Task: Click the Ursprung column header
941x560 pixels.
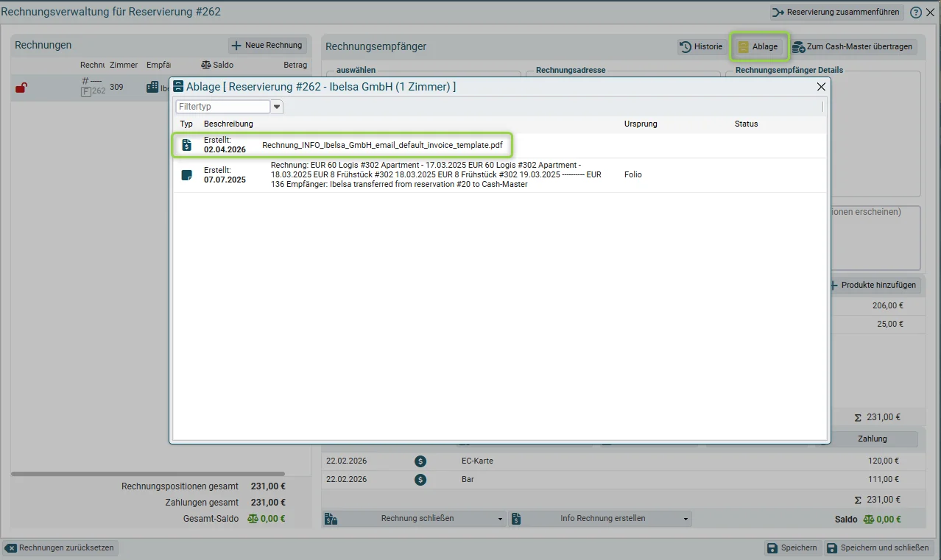Action: [641, 124]
